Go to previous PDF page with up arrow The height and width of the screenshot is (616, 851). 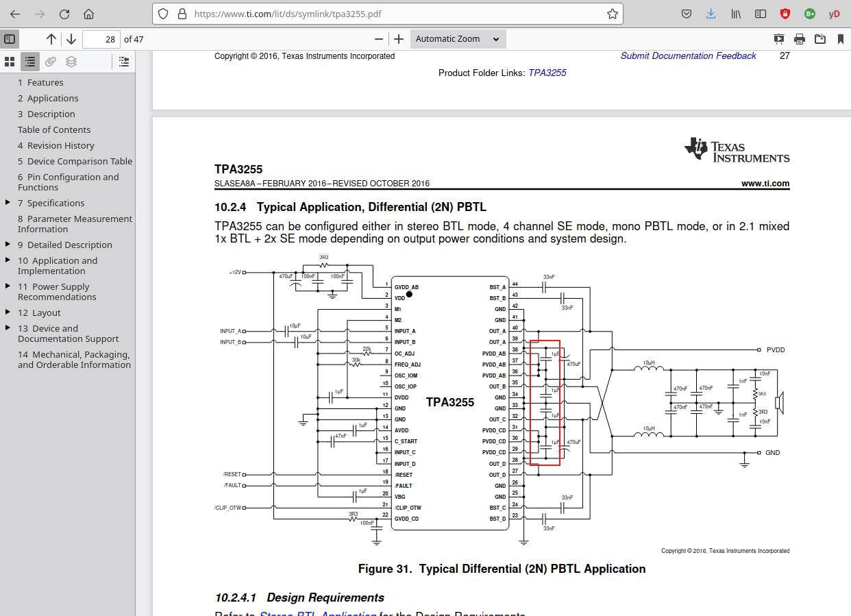pyautogui.click(x=51, y=39)
